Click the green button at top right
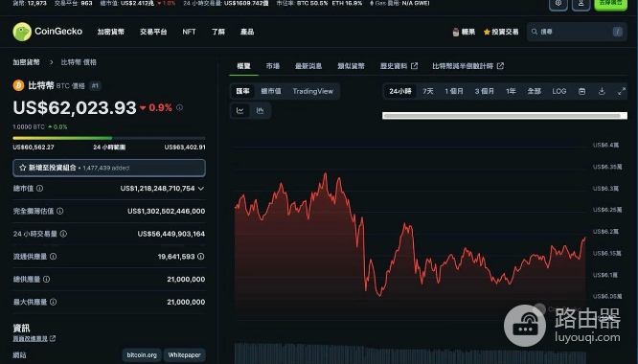Viewport: 638px width, 364px height. click(x=611, y=4)
